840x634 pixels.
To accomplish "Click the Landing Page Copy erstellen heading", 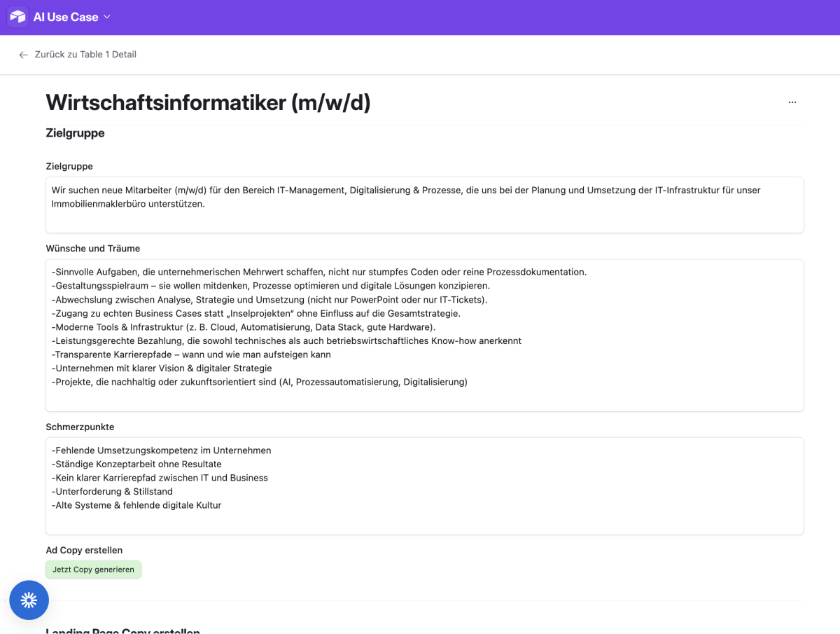I will [122, 630].
